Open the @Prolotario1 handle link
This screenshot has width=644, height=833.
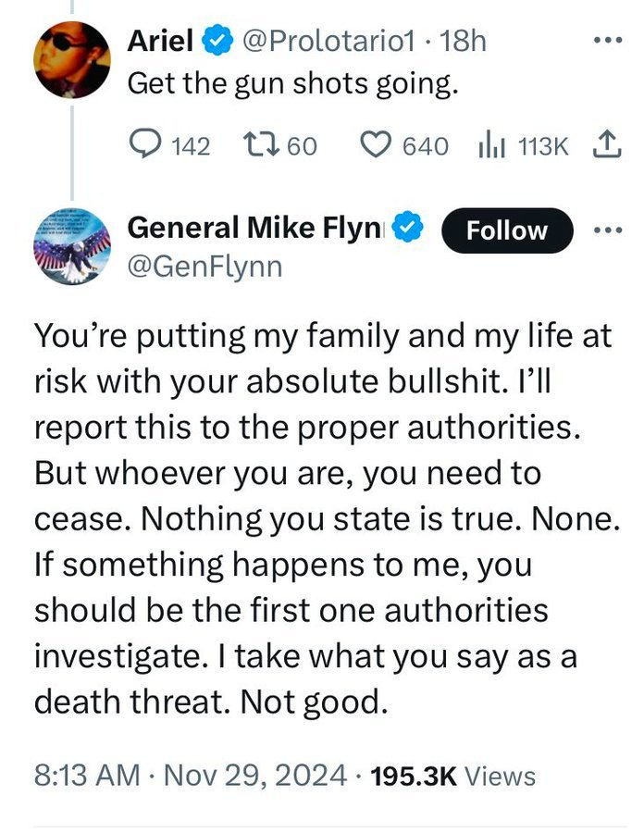point(328,42)
